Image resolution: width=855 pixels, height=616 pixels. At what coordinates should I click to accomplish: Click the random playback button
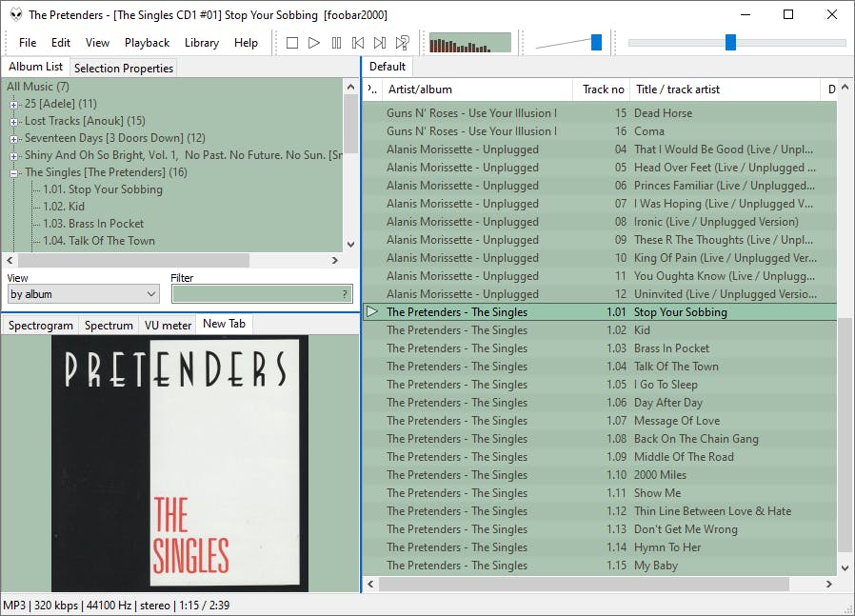pos(403,43)
